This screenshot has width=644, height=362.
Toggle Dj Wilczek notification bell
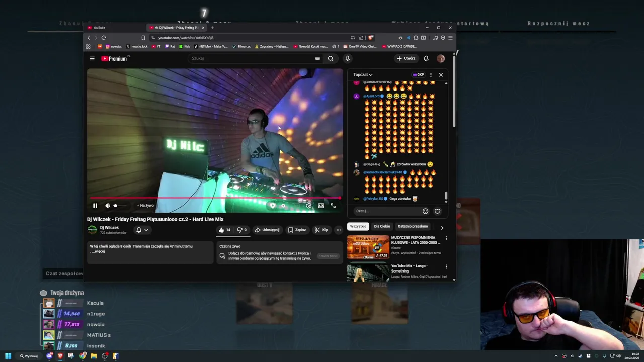tap(139, 230)
